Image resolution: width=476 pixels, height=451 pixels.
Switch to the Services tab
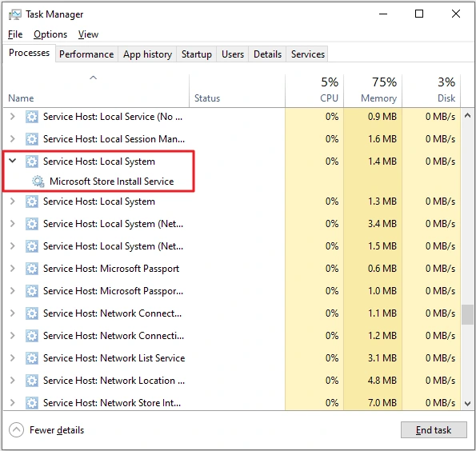[307, 54]
